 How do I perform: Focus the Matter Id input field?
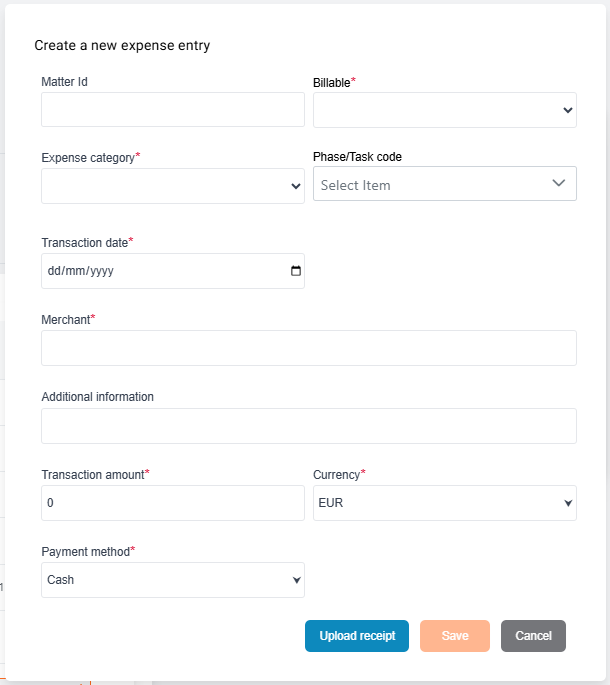pos(173,110)
